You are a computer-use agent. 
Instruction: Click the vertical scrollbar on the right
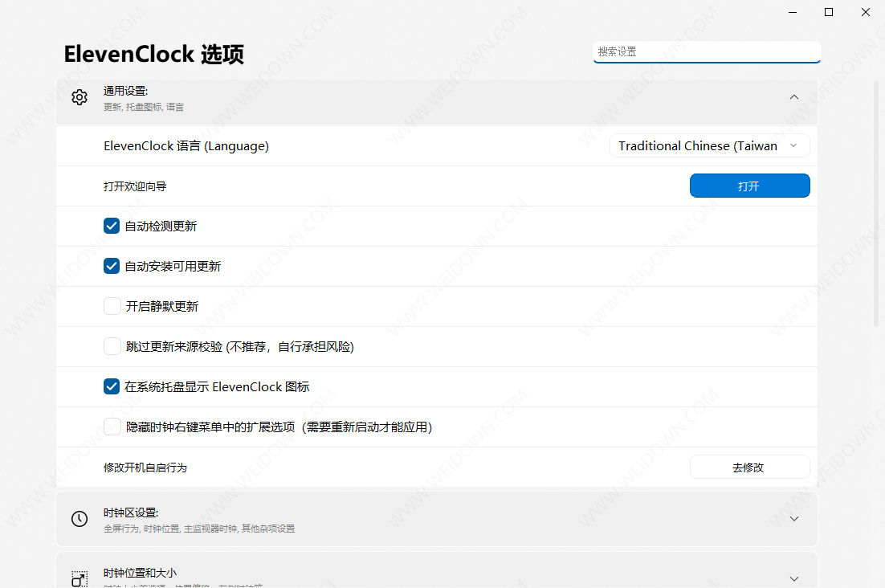(876, 203)
